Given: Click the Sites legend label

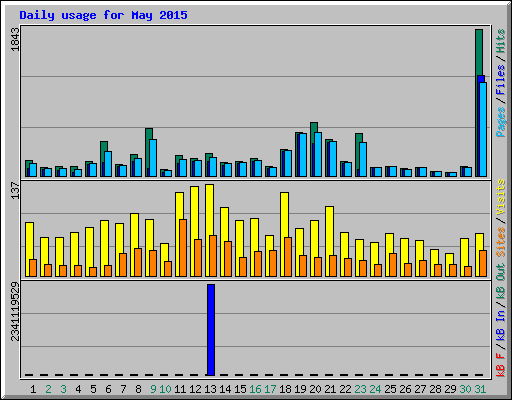Looking at the screenshot, I should pyautogui.click(x=501, y=242).
